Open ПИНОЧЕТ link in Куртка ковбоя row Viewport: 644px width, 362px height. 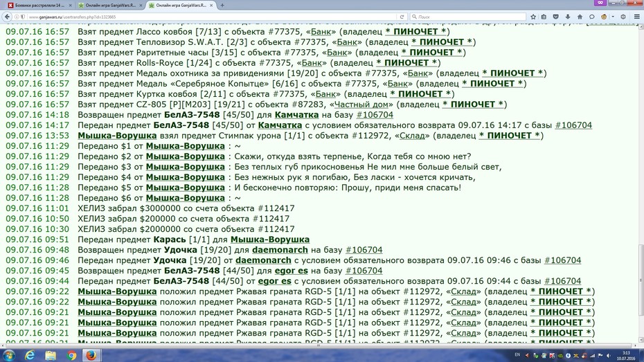420,94
